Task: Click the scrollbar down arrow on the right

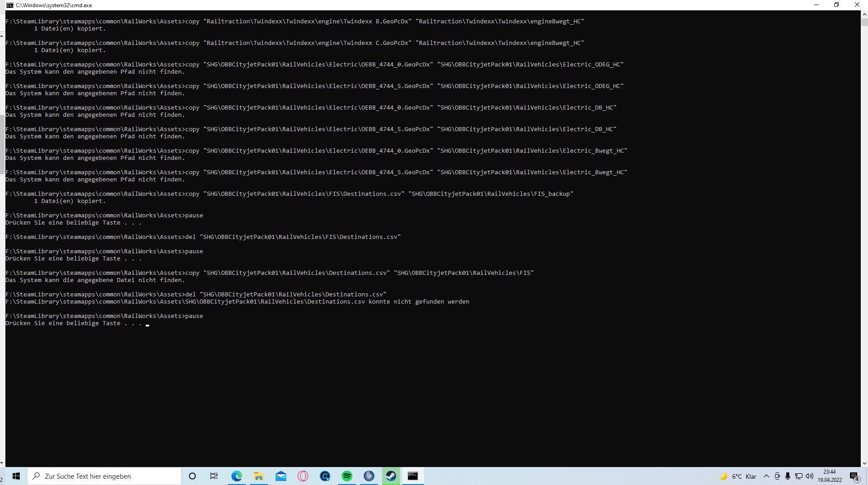Action: coord(864,463)
